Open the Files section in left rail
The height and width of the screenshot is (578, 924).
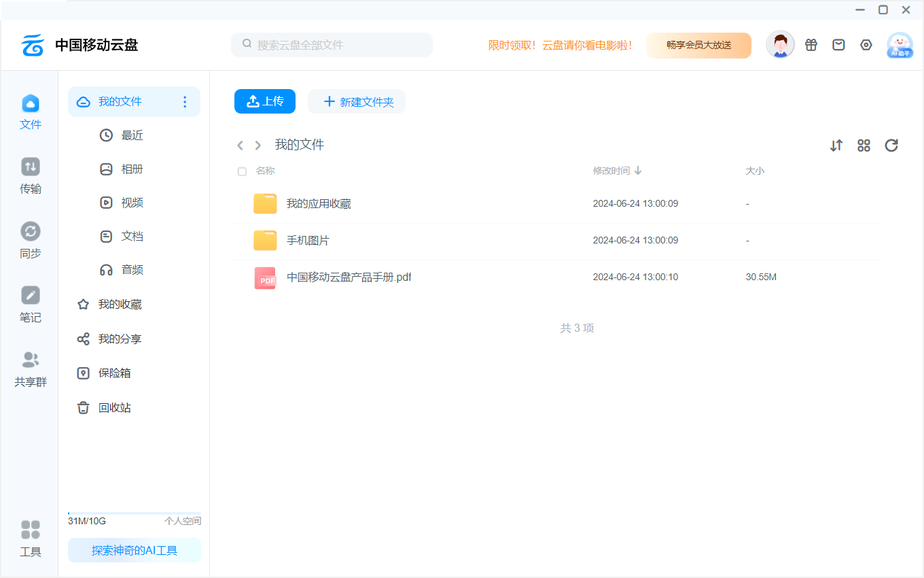tap(31, 112)
